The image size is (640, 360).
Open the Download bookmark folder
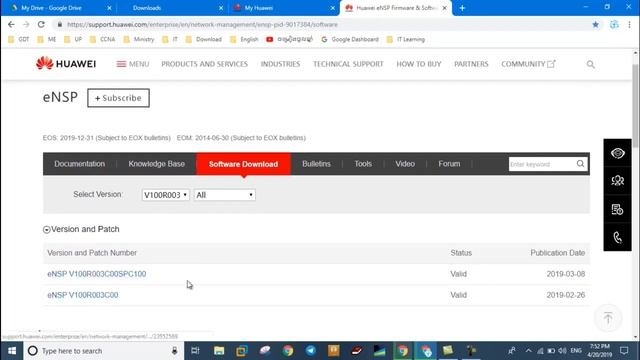click(x=204, y=39)
